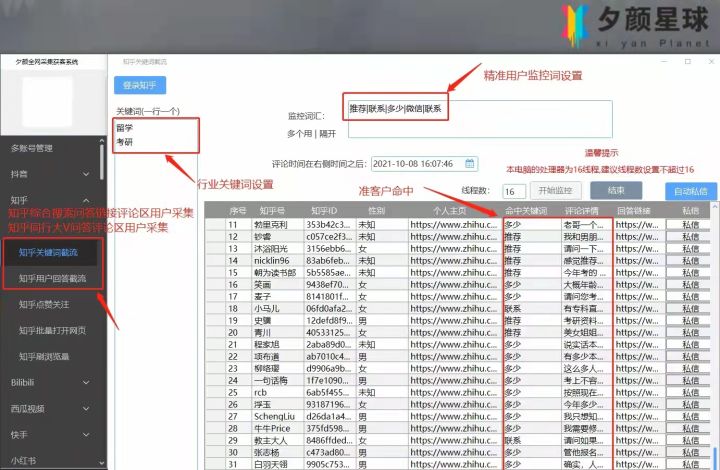Open 多账号管理 in the sidebar
The image size is (720, 470).
pos(50,148)
